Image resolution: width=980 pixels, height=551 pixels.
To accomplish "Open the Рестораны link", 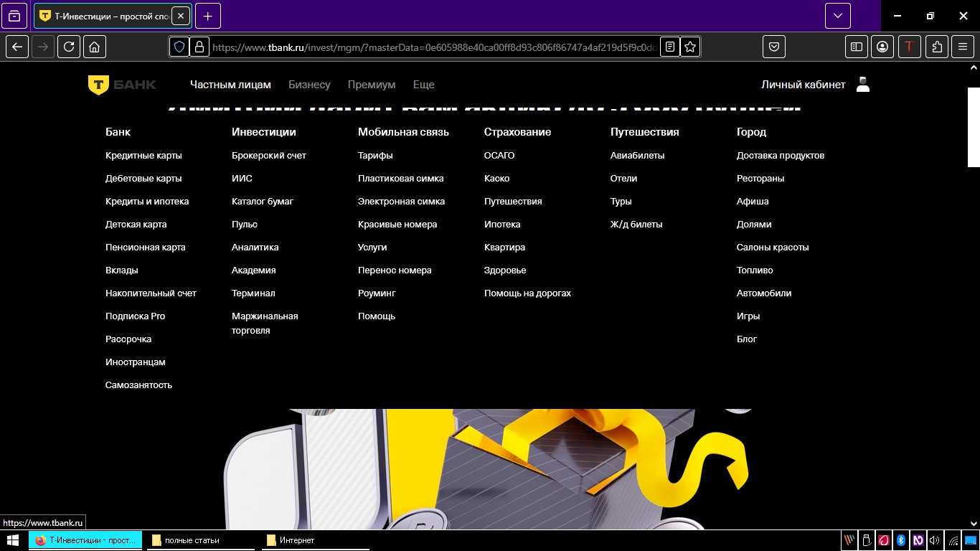I will tap(760, 179).
